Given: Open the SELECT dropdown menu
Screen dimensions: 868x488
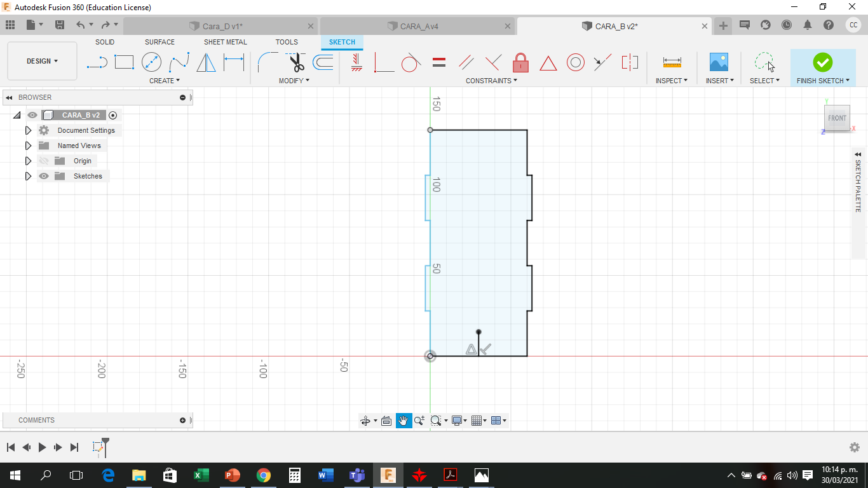Looking at the screenshot, I should pyautogui.click(x=764, y=81).
